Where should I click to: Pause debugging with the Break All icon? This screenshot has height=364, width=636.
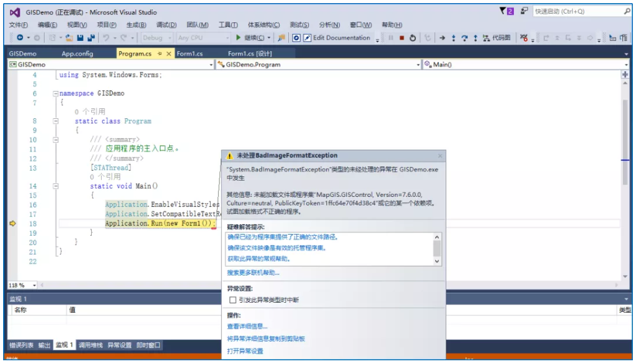(391, 38)
